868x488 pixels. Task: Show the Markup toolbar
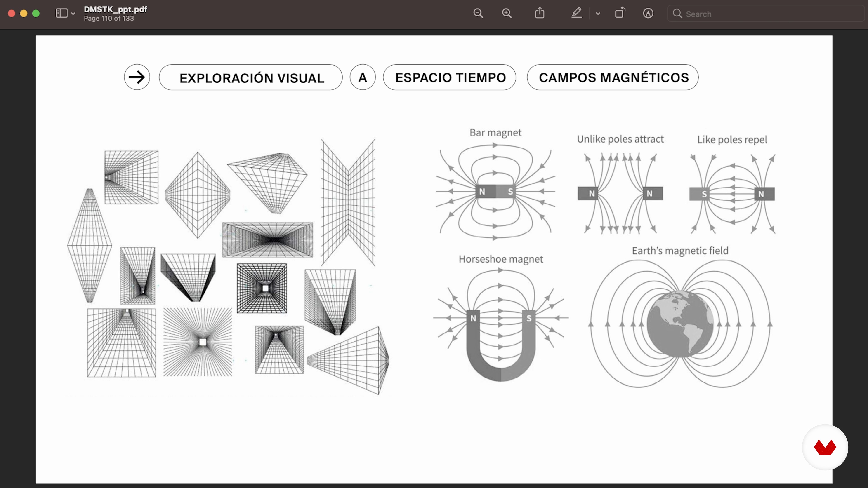(x=648, y=14)
